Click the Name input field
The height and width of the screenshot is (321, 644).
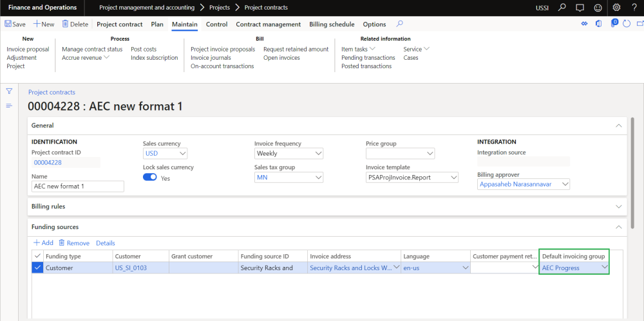point(77,186)
